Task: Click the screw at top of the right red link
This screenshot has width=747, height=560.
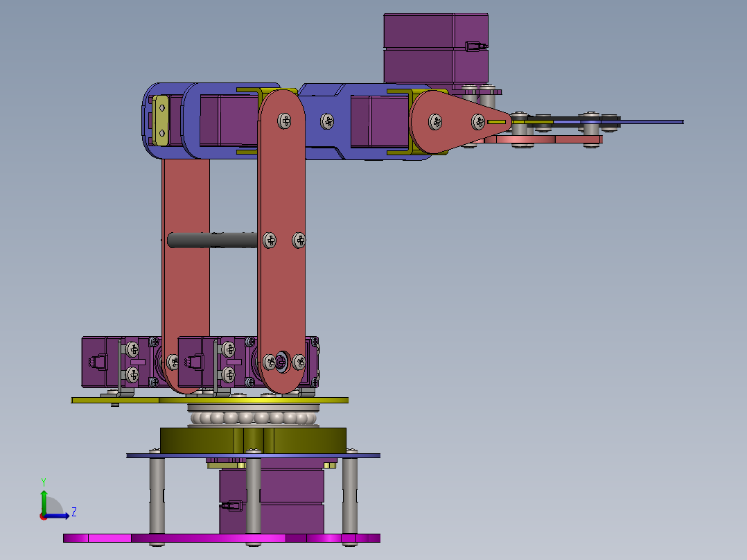Action: [284, 121]
